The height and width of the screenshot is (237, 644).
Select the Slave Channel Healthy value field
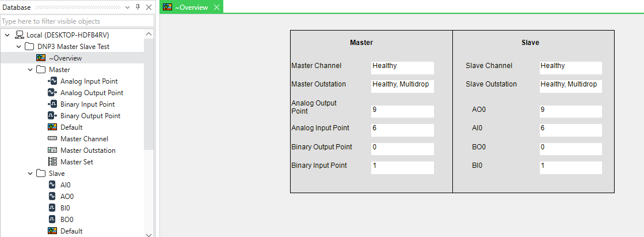571,68
